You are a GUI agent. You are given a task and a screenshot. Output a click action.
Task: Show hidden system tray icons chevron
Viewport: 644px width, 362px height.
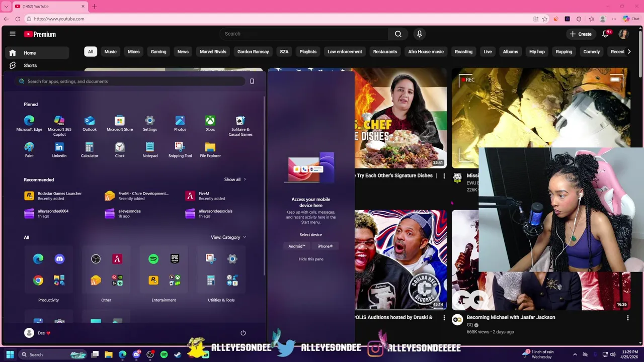tap(575, 354)
